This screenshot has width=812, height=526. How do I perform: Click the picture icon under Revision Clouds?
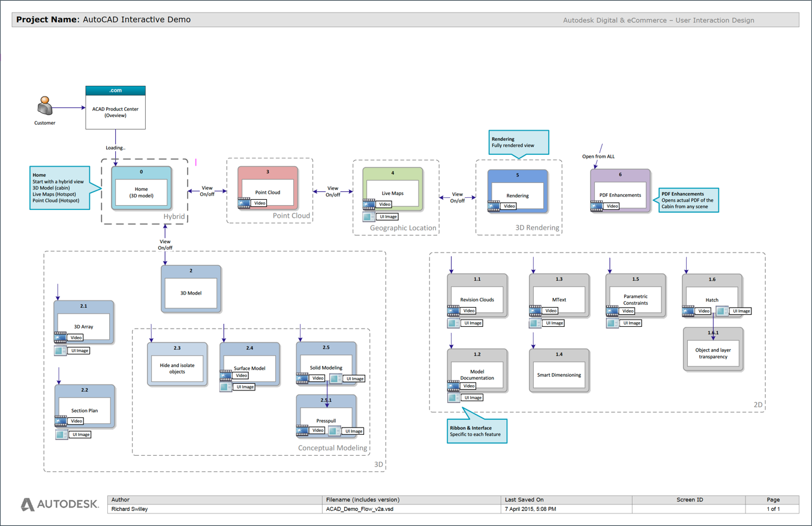pyautogui.click(x=453, y=323)
